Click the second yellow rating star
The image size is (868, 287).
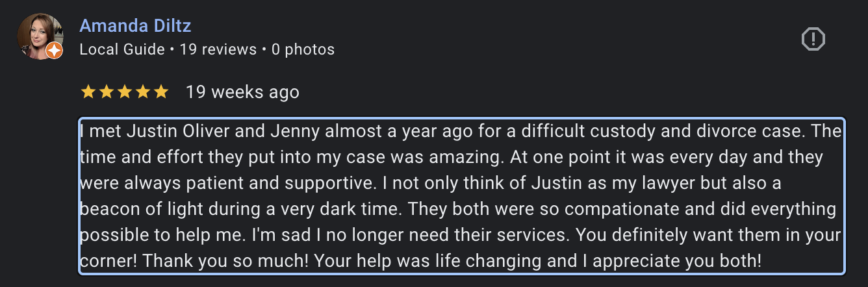point(106,92)
